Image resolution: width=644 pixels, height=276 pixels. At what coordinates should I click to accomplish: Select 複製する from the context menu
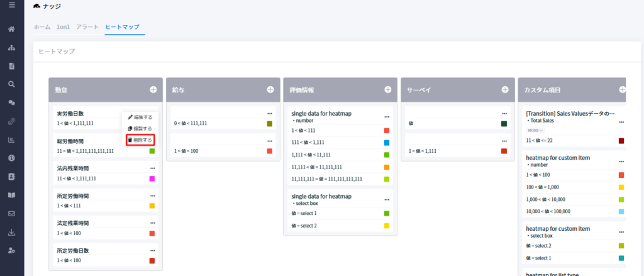tap(140, 128)
